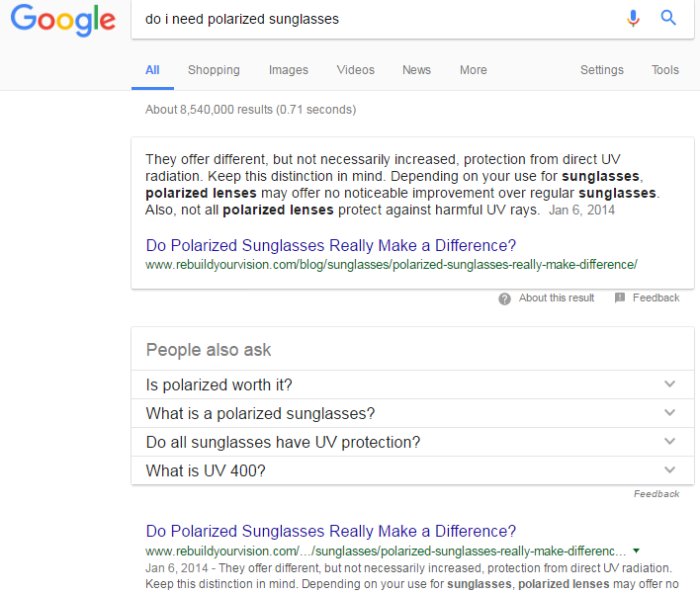Screen dimensions: 700x595
Task: Expand "Is polarized worth it?" question
Action: 412,384
